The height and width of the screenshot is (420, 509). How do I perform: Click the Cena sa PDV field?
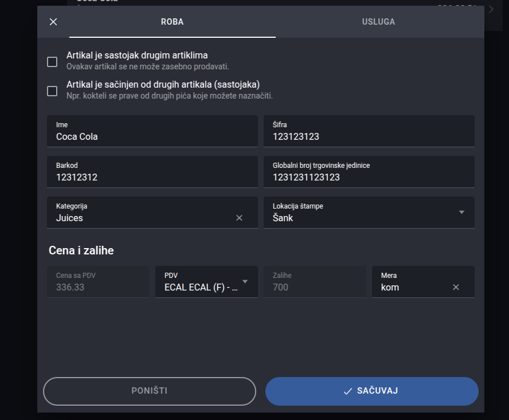99,282
